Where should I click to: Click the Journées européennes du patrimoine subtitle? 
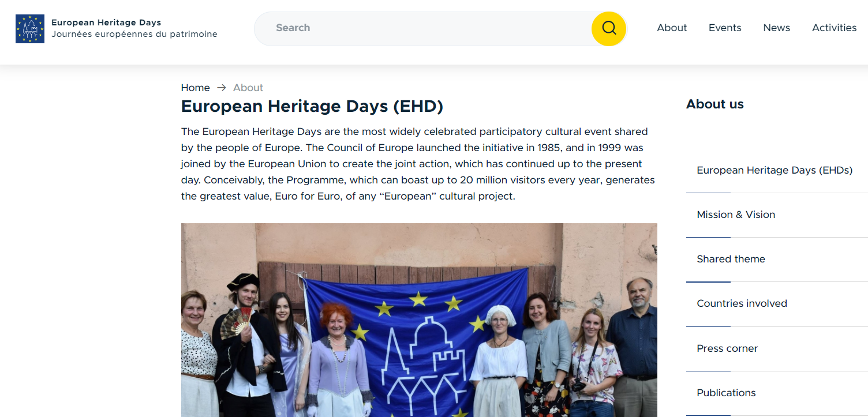134,34
